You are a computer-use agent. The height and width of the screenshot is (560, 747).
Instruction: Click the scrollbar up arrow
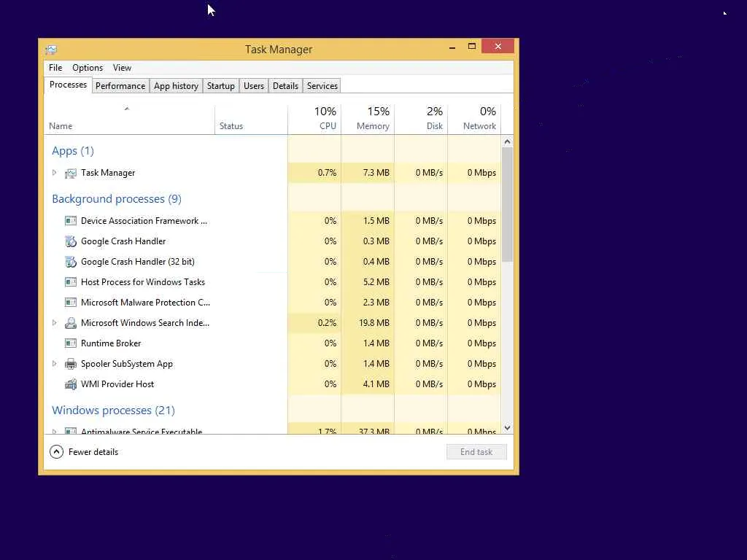coord(508,141)
